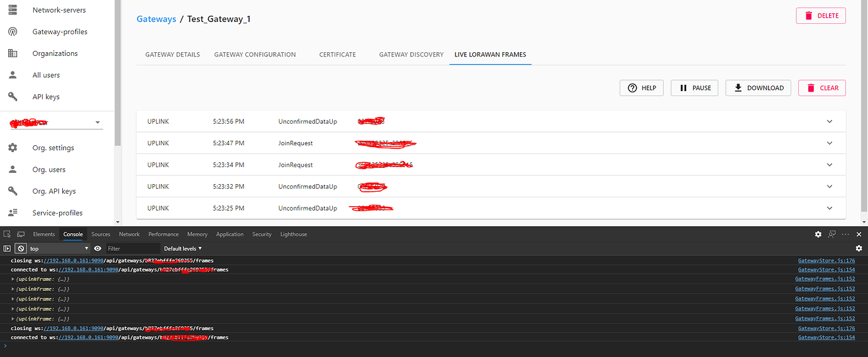
Task: Expand the 5:23:47 PM JoinRequest frame
Action: [830, 143]
